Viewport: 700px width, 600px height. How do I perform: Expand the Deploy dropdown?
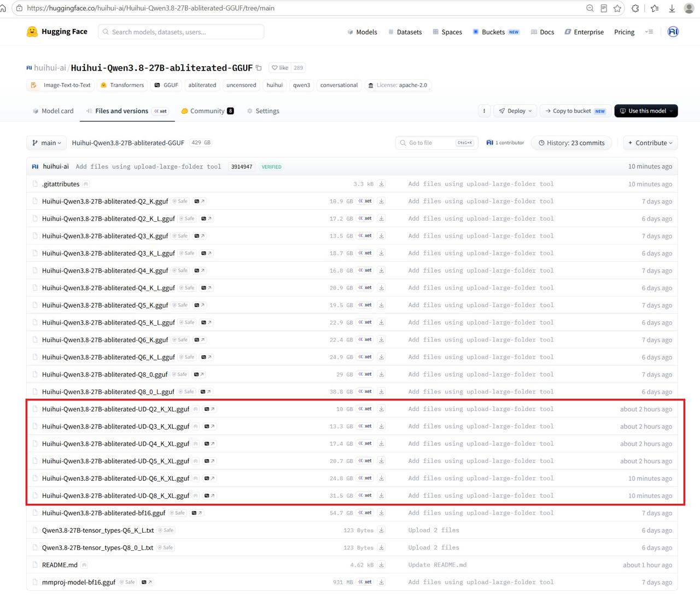tap(516, 111)
